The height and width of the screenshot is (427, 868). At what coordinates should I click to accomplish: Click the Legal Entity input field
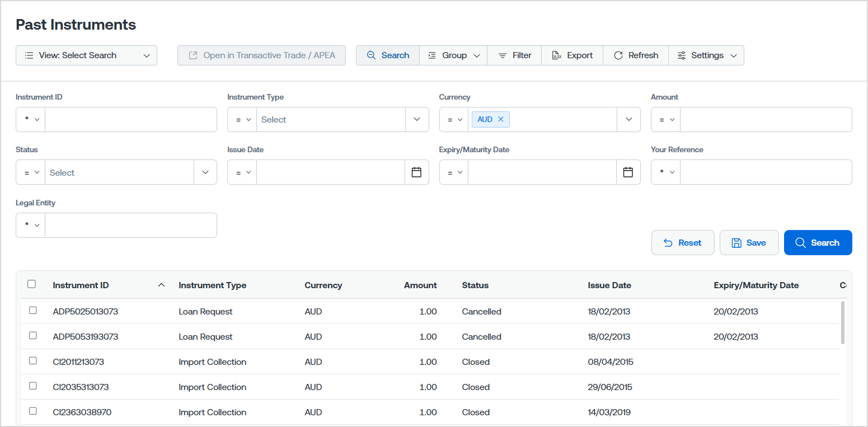131,225
